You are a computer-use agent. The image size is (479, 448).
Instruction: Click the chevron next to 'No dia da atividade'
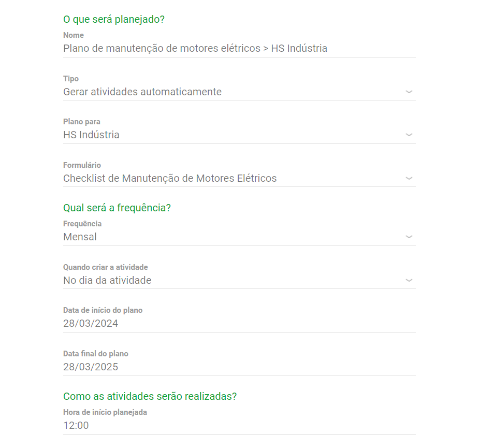[x=409, y=280]
